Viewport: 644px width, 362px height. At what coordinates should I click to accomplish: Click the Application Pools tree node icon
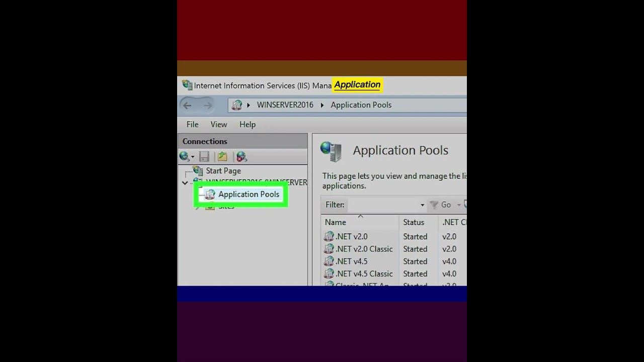(210, 195)
